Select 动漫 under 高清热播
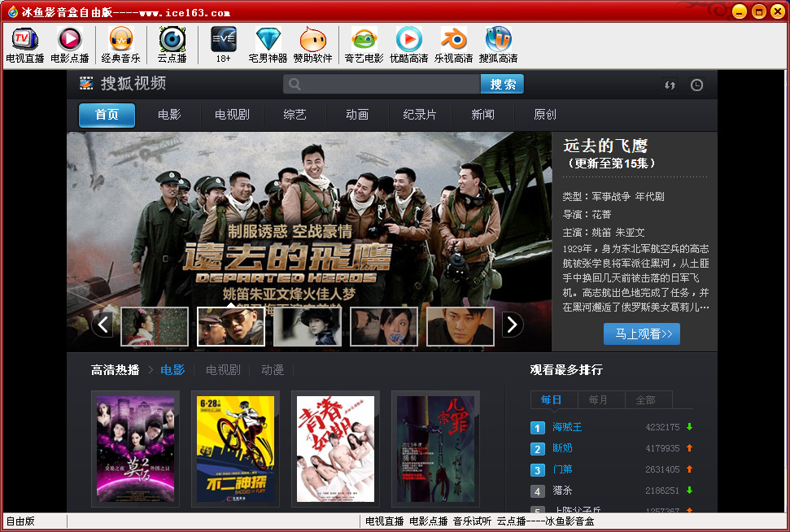Image resolution: width=790 pixels, height=532 pixels. [x=273, y=370]
